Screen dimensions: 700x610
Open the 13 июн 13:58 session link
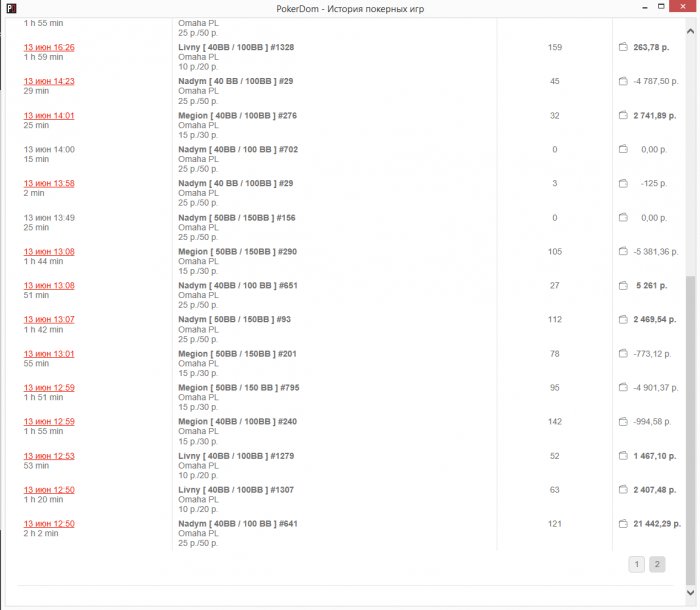coord(49,183)
